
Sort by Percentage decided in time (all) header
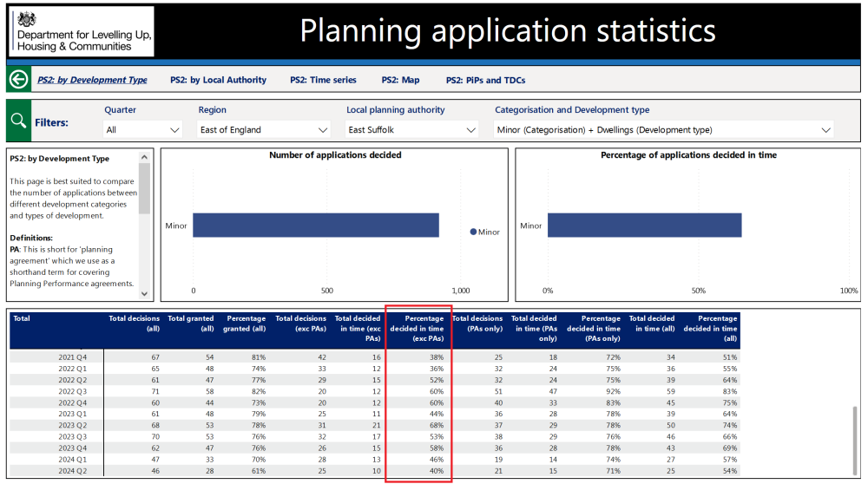(710, 328)
